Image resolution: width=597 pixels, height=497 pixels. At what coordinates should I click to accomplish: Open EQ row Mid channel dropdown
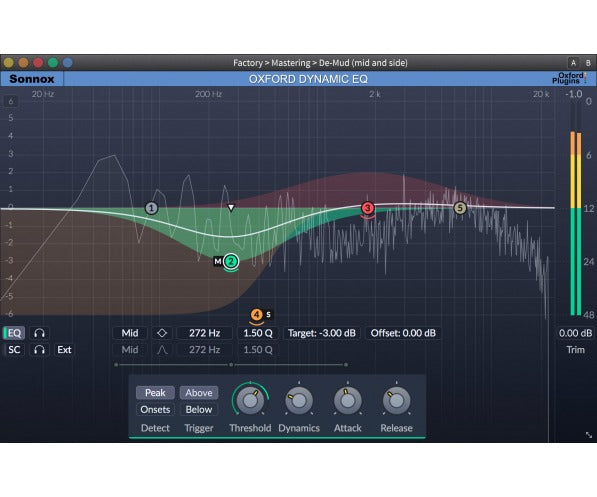pyautogui.click(x=130, y=333)
